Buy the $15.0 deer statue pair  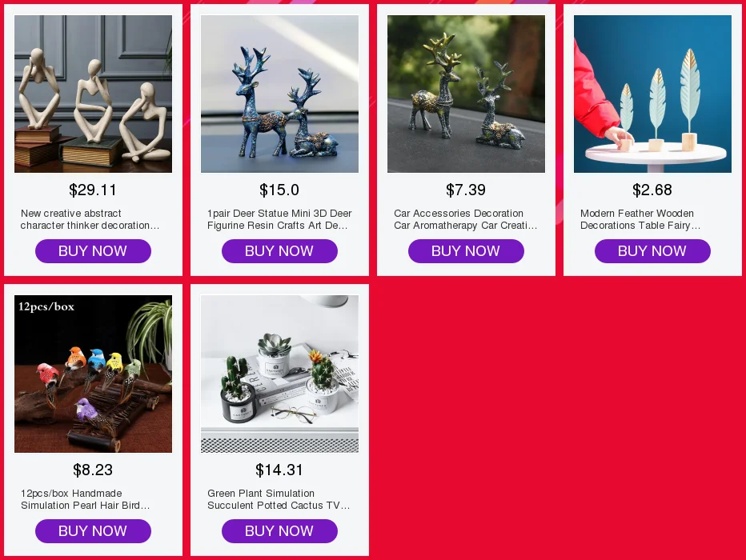pos(280,251)
